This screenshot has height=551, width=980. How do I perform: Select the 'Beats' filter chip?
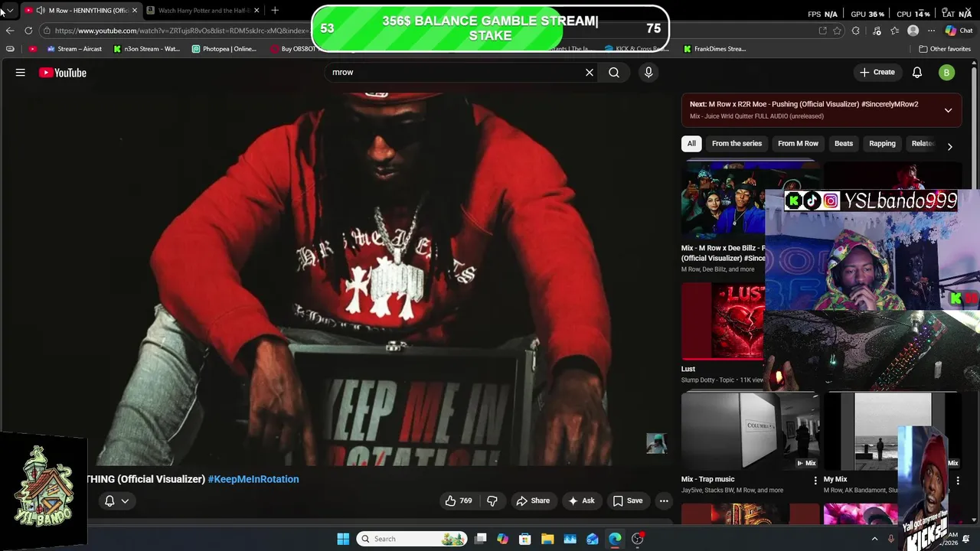coord(843,143)
